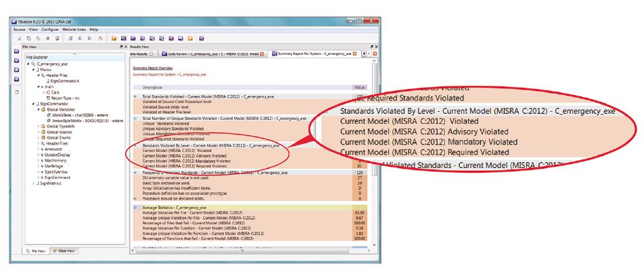
Task: Collapse Total Standards Violated section
Action: pyautogui.click(x=135, y=96)
